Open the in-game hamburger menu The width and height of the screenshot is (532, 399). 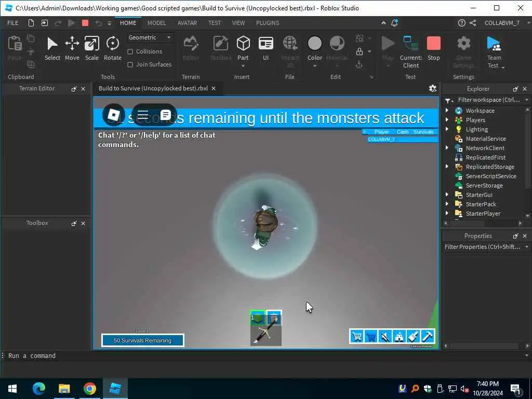pyautogui.click(x=143, y=115)
